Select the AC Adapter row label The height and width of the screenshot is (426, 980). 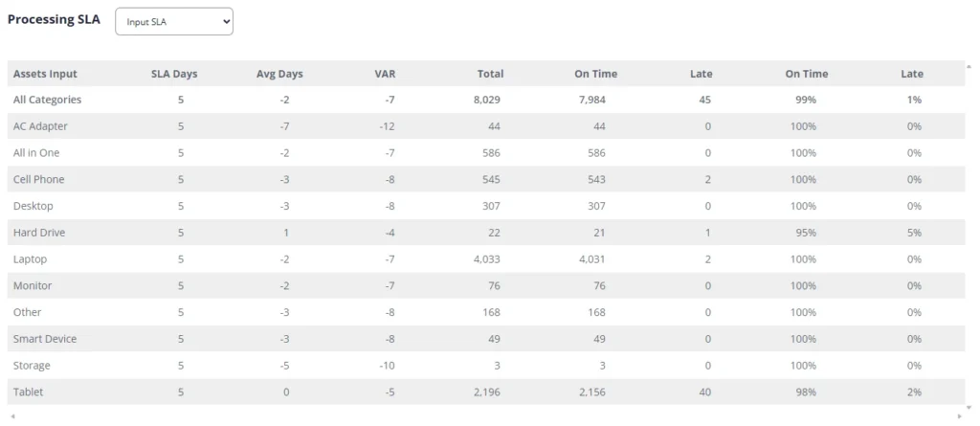[x=40, y=126]
